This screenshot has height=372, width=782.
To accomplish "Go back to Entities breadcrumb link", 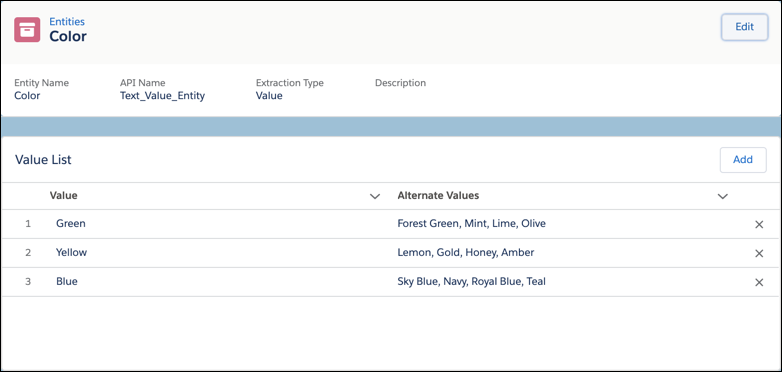I will point(67,21).
